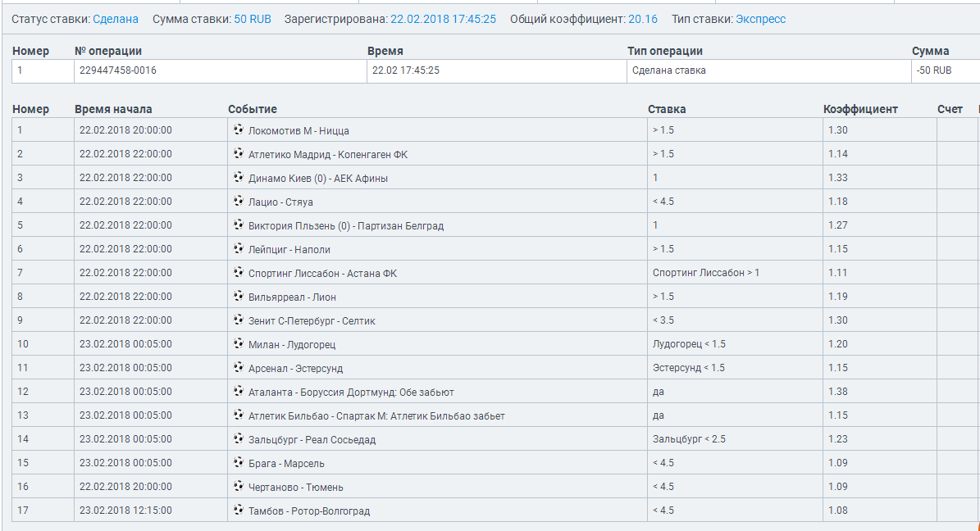
Task: Click the bet amount 50 RUB
Action: coord(253,20)
